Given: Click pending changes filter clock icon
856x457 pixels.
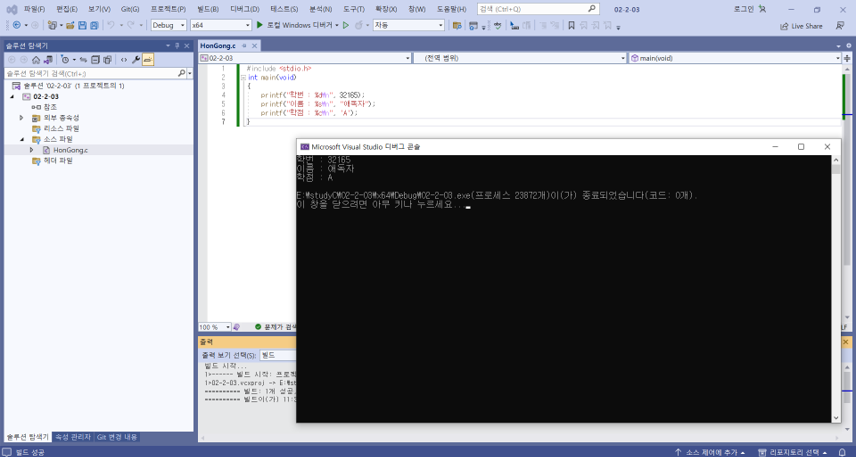Looking at the screenshot, I should (x=66, y=60).
